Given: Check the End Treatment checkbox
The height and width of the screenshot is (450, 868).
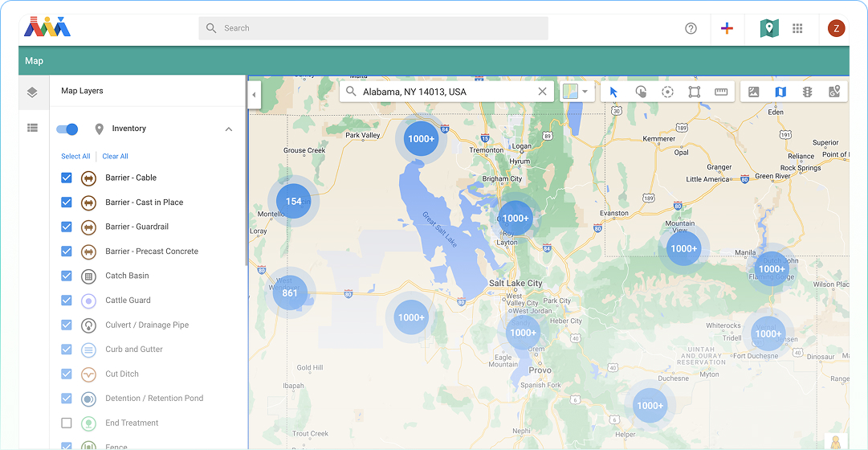Looking at the screenshot, I should click(x=67, y=423).
